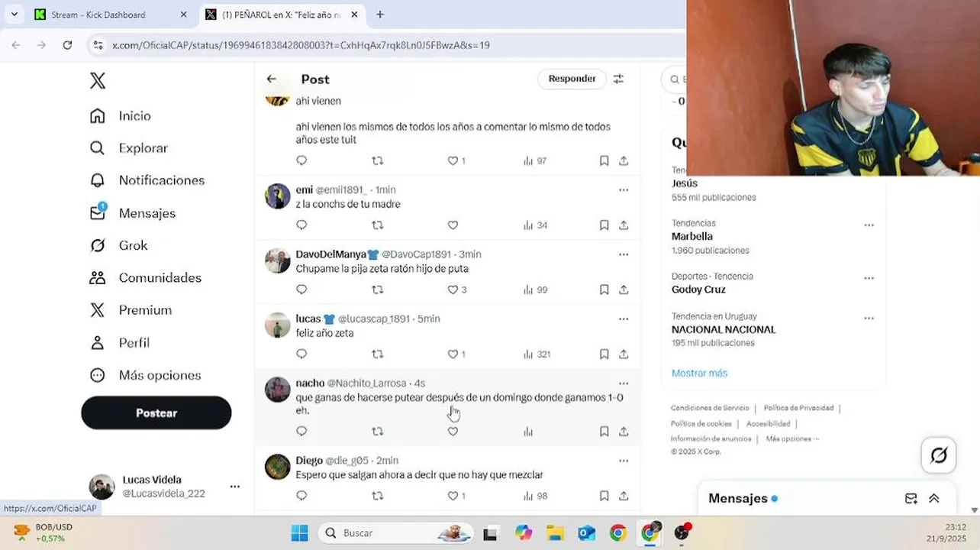Open a new browser tab

pyautogui.click(x=380, y=15)
